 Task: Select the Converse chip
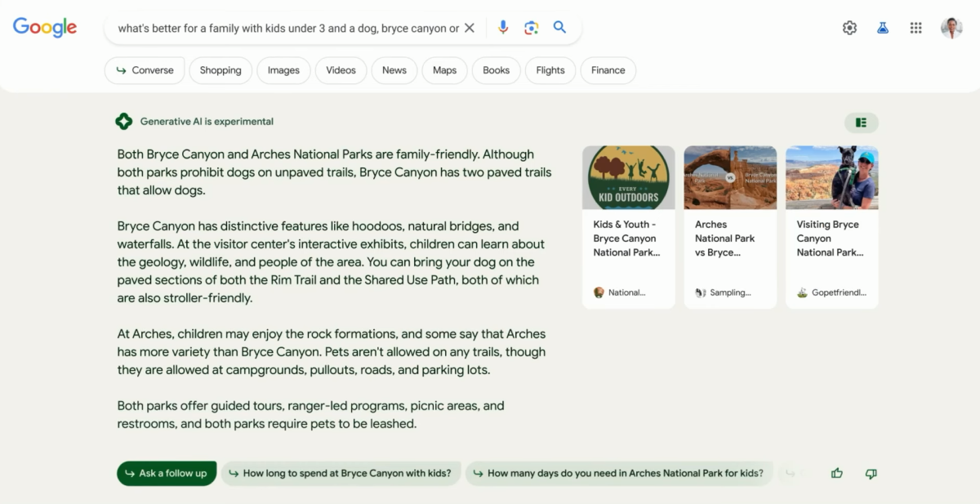coord(145,70)
